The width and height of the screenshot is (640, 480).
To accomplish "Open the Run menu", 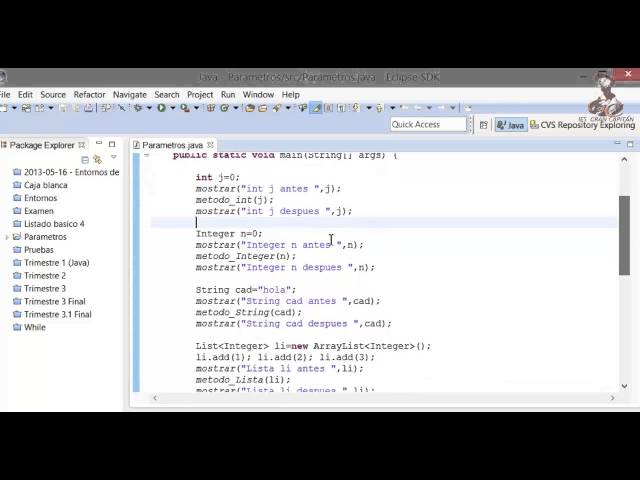I will click(228, 95).
